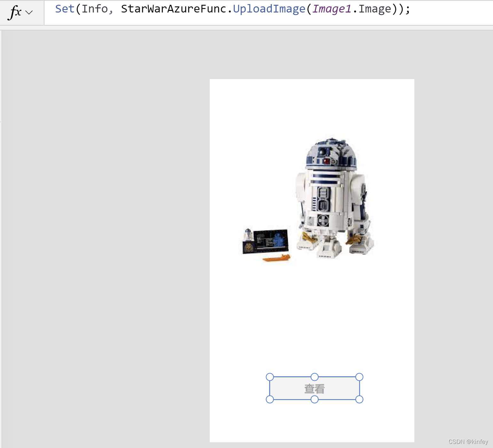493x448 pixels.
Task: Click the bottom-middle handle of 查看 button
Action: (x=315, y=399)
